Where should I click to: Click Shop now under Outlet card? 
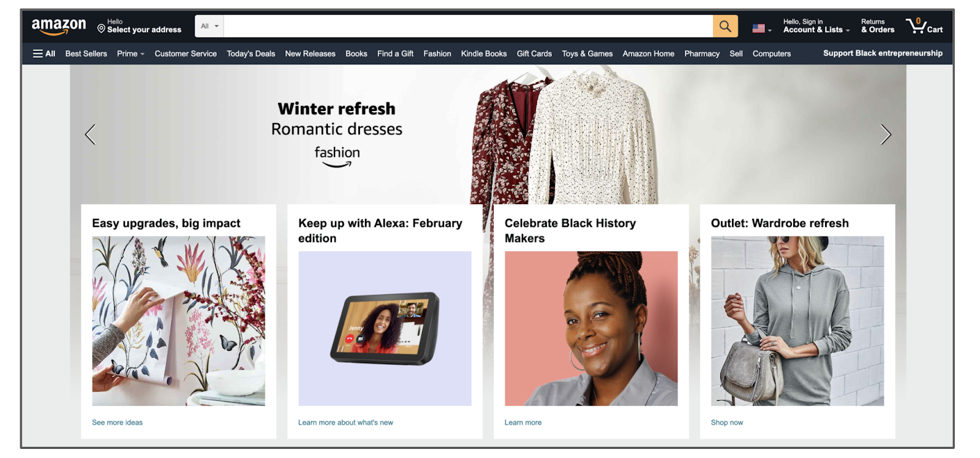pyautogui.click(x=726, y=422)
